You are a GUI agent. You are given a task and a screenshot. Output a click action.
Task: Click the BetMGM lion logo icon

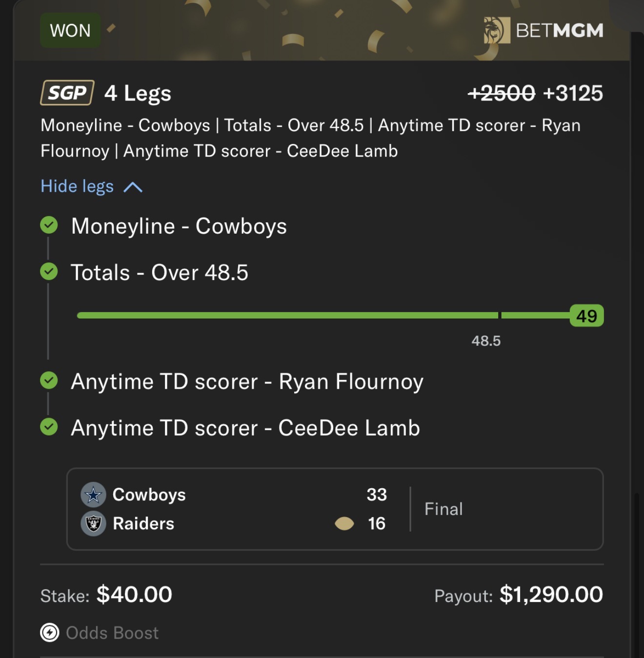point(496,30)
